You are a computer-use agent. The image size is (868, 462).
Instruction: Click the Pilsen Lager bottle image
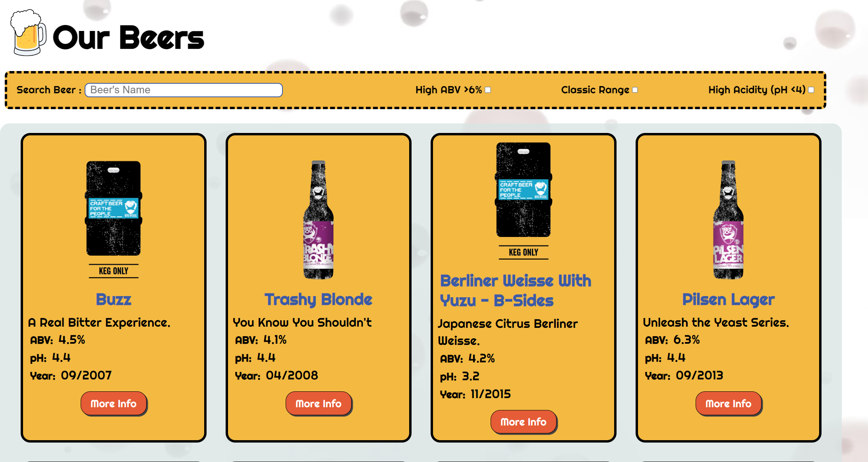(728, 219)
